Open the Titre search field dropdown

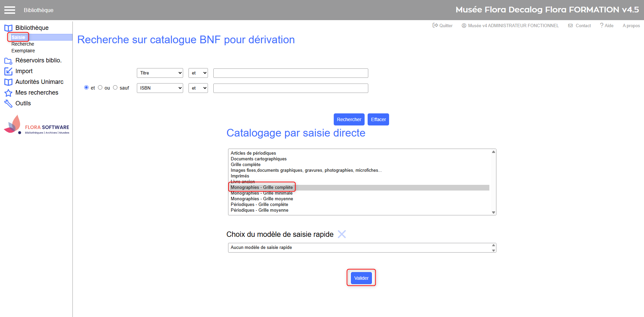pyautogui.click(x=160, y=73)
